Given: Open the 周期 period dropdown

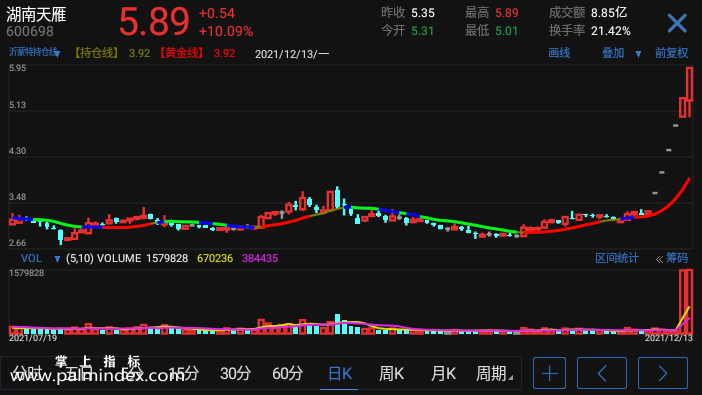Looking at the screenshot, I should click(x=493, y=373).
